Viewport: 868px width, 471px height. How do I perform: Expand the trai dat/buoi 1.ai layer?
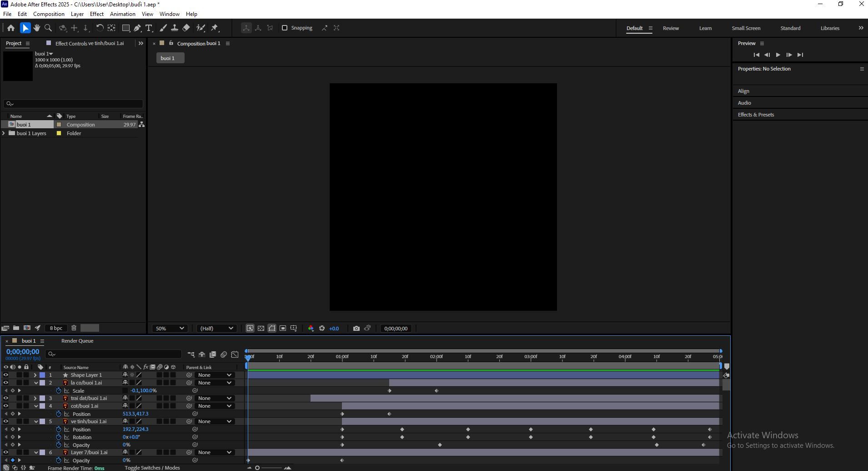coord(35,398)
